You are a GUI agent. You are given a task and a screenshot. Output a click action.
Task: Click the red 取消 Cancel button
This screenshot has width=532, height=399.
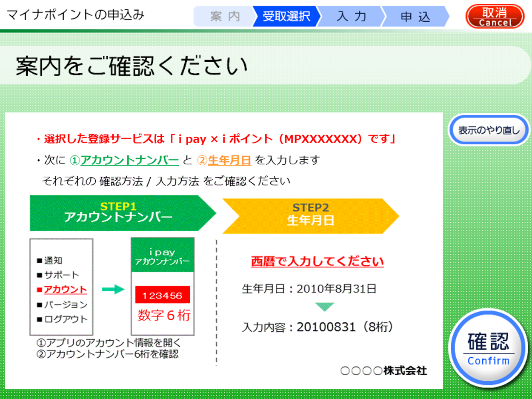pos(495,16)
